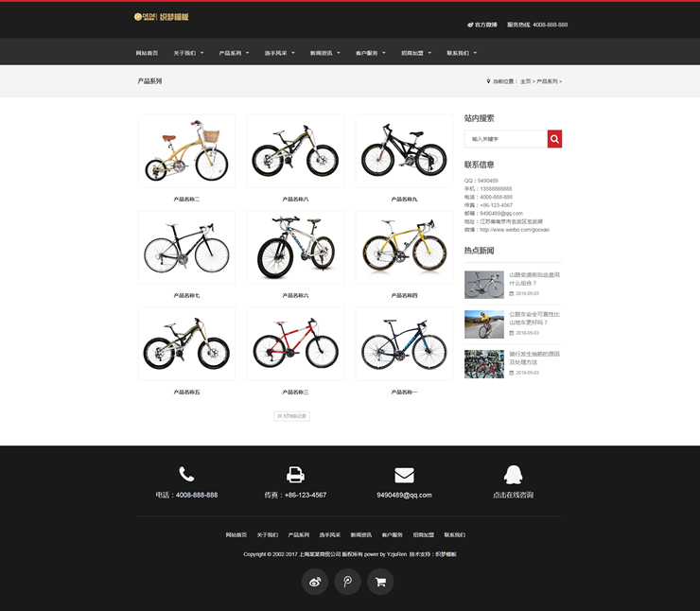
Task: Click the envelope email icon
Action: 404,476
